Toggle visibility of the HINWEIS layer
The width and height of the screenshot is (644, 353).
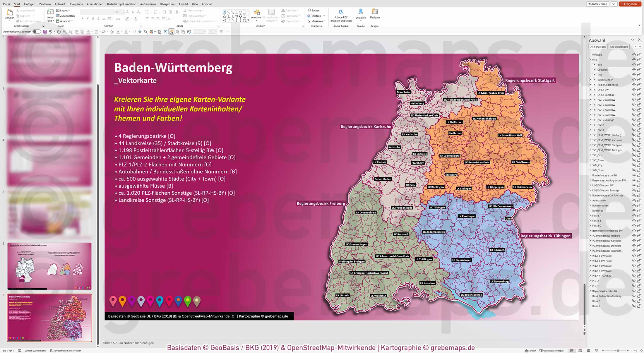click(633, 54)
